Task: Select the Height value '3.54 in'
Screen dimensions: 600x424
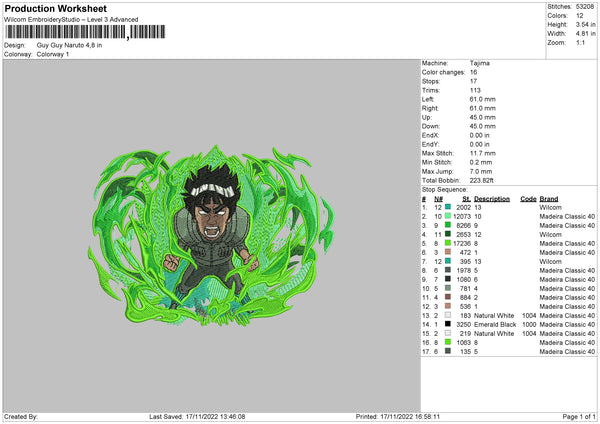Action: pyautogui.click(x=586, y=24)
